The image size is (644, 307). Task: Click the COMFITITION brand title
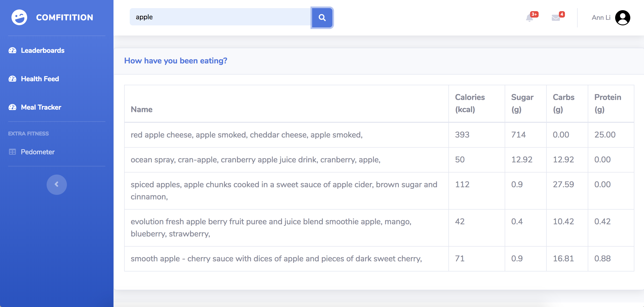point(65,18)
